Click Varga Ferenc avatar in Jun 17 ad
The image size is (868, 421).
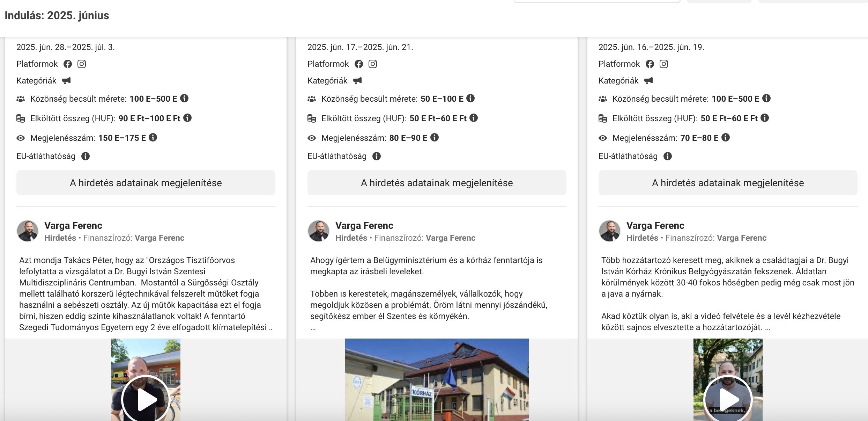click(319, 231)
